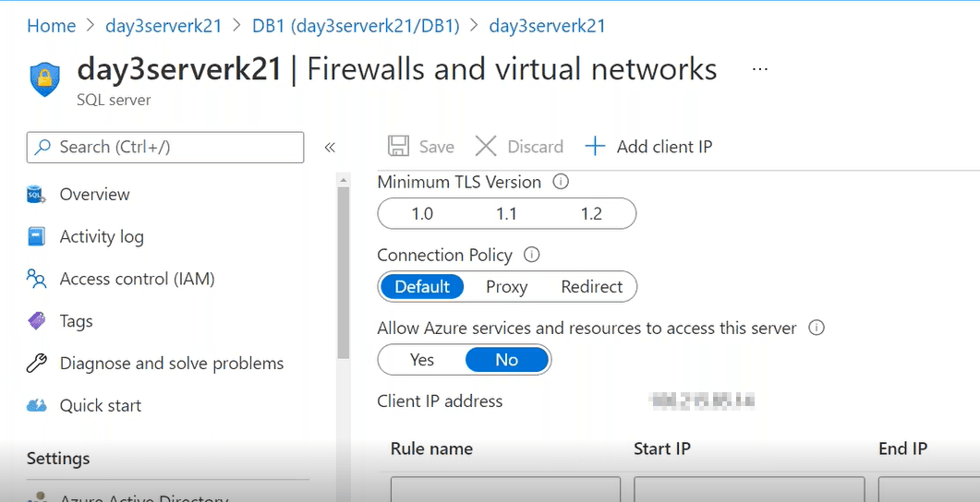Image resolution: width=980 pixels, height=502 pixels.
Task: Click the Overview SQL icon
Action: click(x=36, y=195)
